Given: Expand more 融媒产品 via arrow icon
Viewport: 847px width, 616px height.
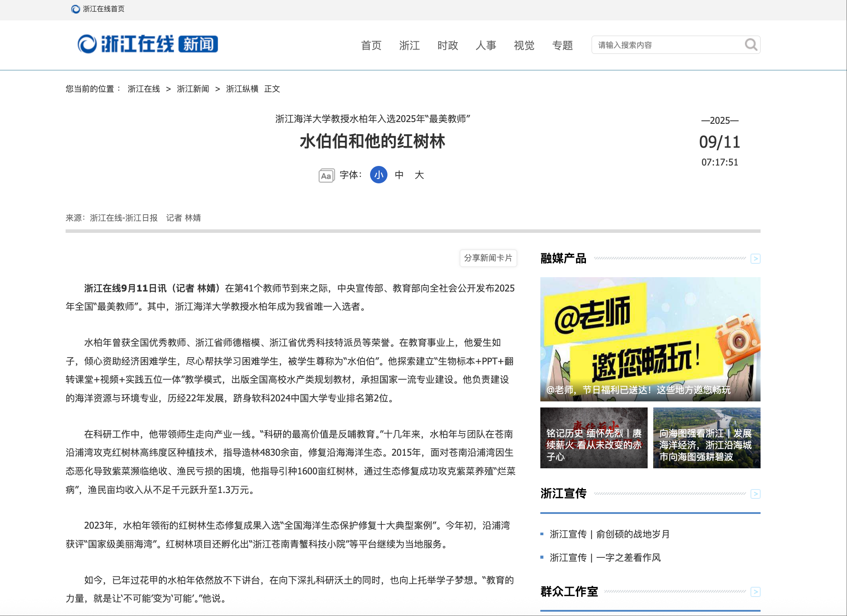Looking at the screenshot, I should click(x=755, y=259).
